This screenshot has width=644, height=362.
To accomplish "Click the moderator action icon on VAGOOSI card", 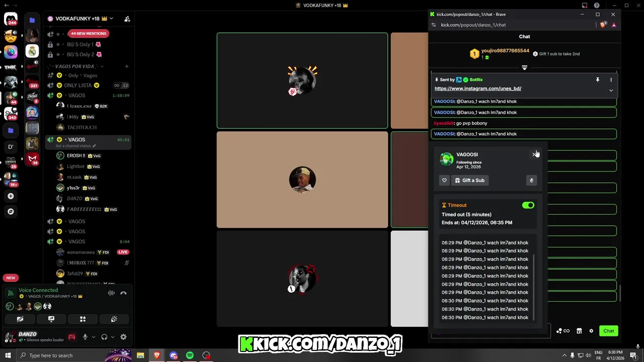I will point(531,180).
